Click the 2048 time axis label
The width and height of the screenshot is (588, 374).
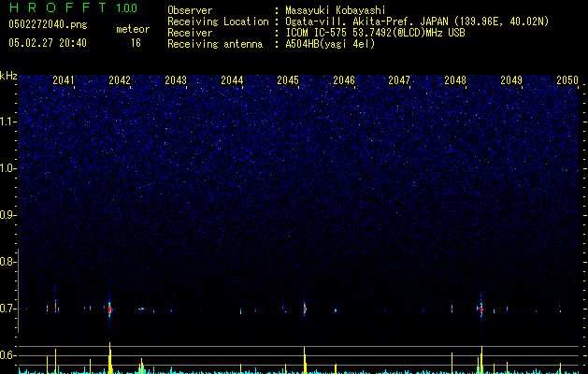tap(455, 79)
